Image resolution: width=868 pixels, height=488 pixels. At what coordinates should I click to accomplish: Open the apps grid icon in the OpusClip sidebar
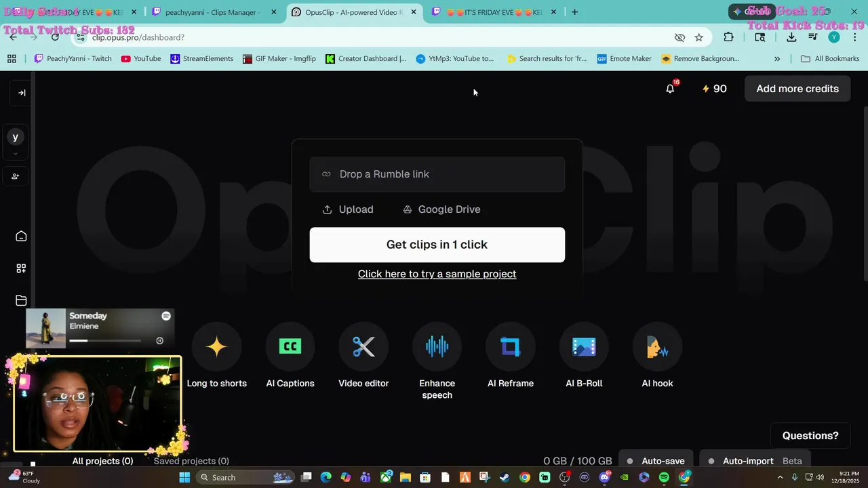[21, 268]
